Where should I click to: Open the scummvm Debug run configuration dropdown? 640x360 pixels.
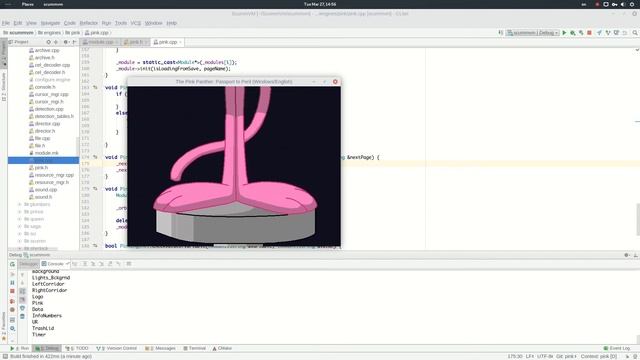(x=532, y=33)
